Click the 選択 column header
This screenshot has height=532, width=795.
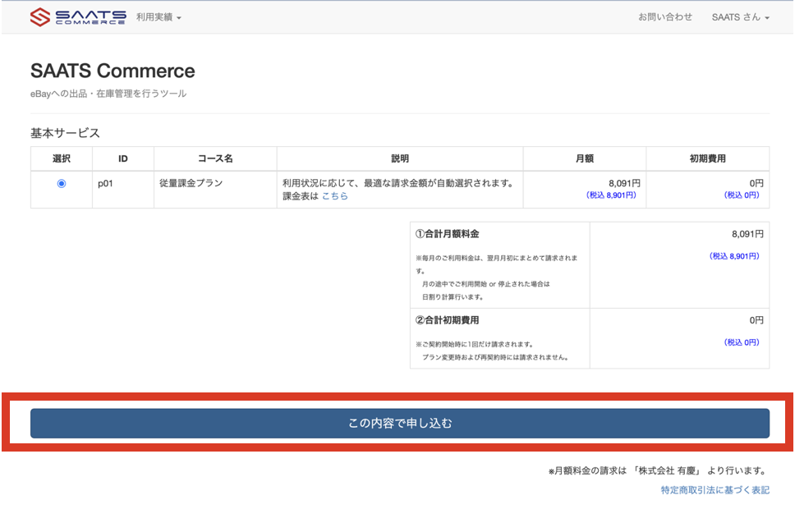point(62,158)
